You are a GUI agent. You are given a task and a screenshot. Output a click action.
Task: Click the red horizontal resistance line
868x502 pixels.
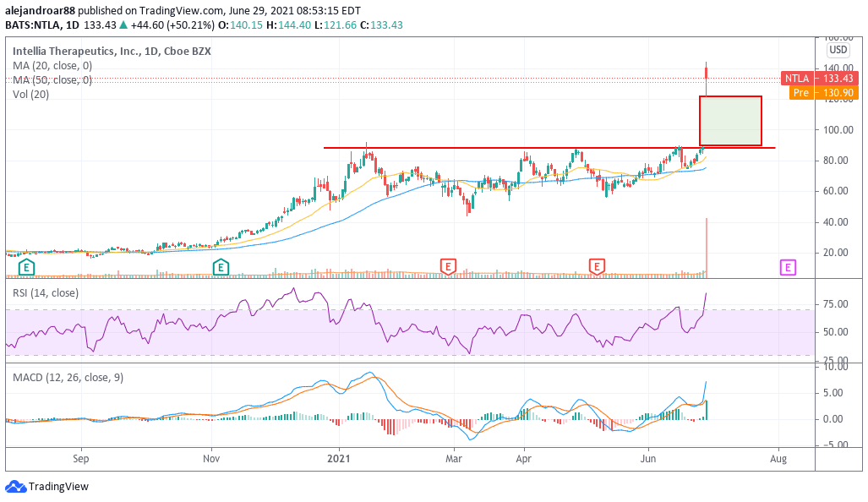[x=549, y=148]
